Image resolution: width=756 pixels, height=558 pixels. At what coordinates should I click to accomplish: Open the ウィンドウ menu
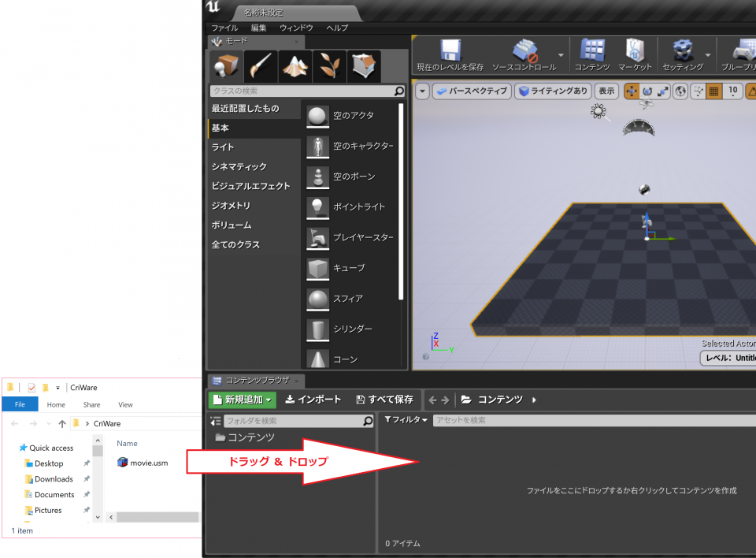[297, 28]
